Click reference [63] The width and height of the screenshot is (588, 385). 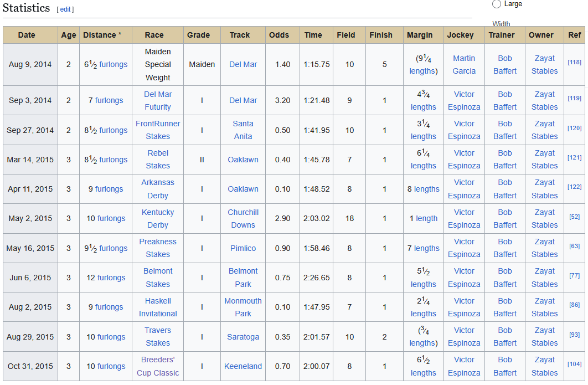pos(575,246)
